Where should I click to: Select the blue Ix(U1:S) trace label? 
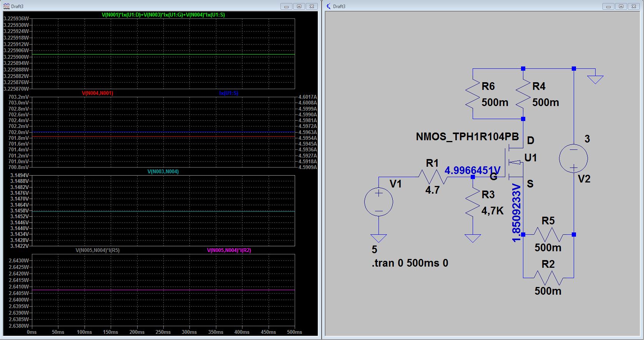point(229,93)
